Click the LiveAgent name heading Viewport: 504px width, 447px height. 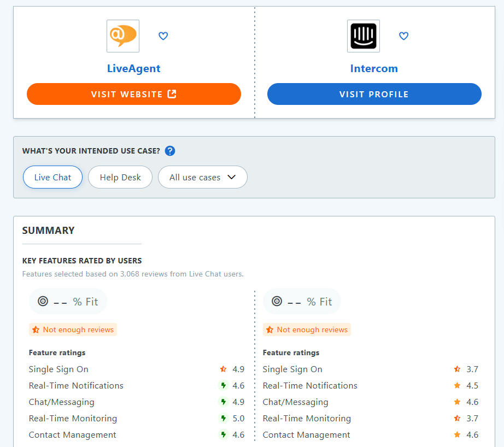pos(133,68)
